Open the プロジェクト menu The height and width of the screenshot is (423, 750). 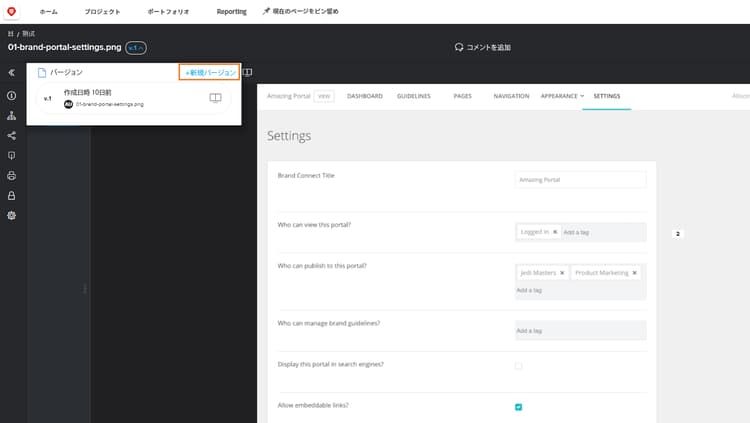102,11
